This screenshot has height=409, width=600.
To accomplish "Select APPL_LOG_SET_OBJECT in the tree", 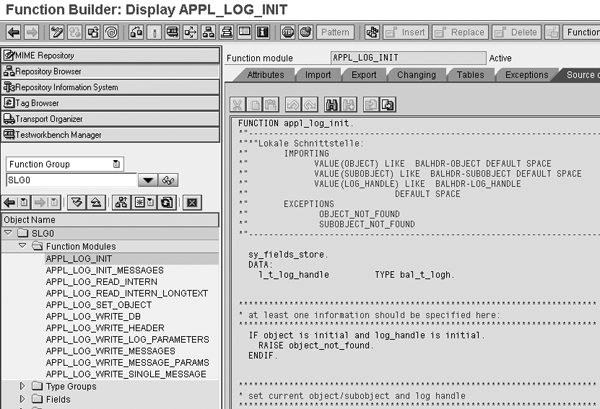I will (x=98, y=305).
